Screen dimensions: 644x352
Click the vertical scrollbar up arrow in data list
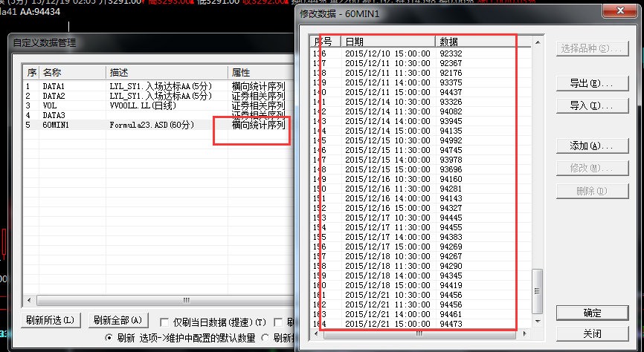(537, 40)
